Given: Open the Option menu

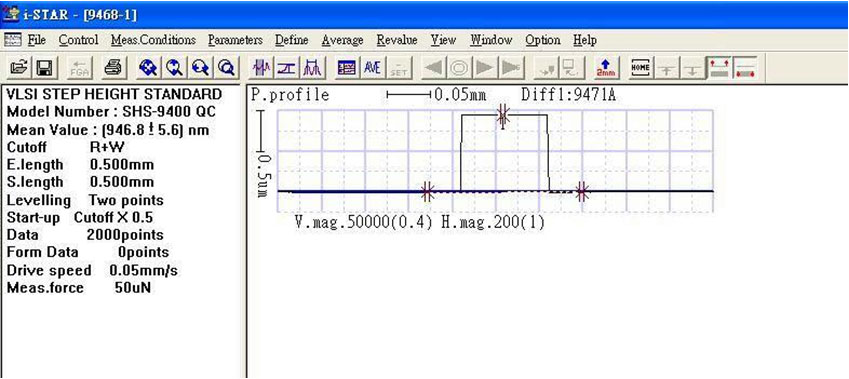Looking at the screenshot, I should [543, 40].
